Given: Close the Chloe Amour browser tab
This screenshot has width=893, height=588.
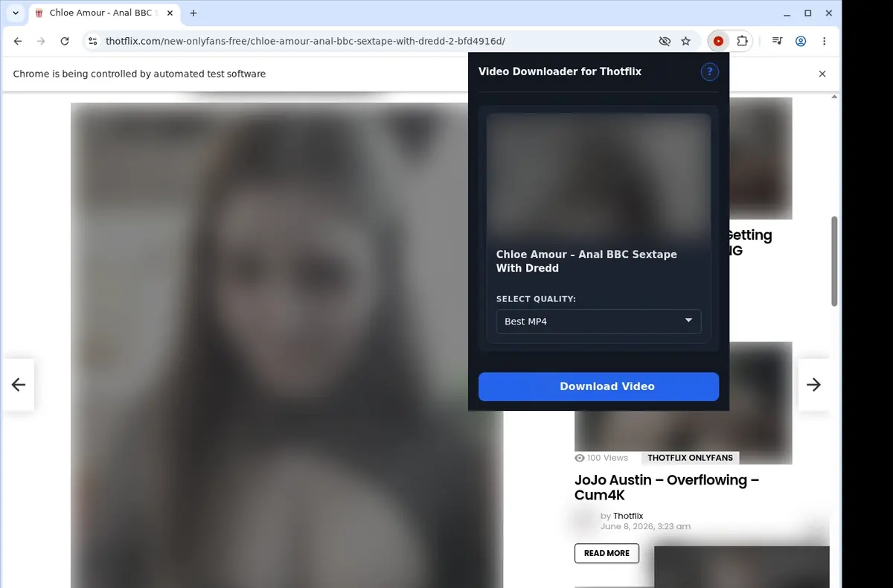Looking at the screenshot, I should pyautogui.click(x=168, y=13).
